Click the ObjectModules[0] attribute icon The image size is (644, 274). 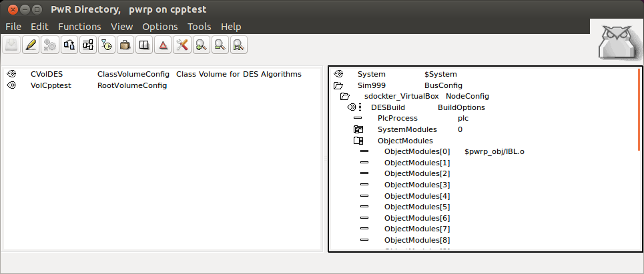tap(364, 151)
